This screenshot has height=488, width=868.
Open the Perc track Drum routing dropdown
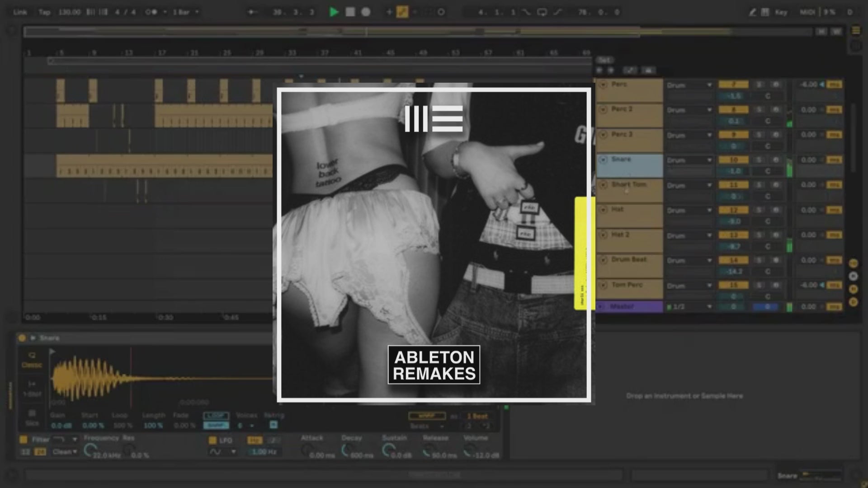tap(689, 85)
